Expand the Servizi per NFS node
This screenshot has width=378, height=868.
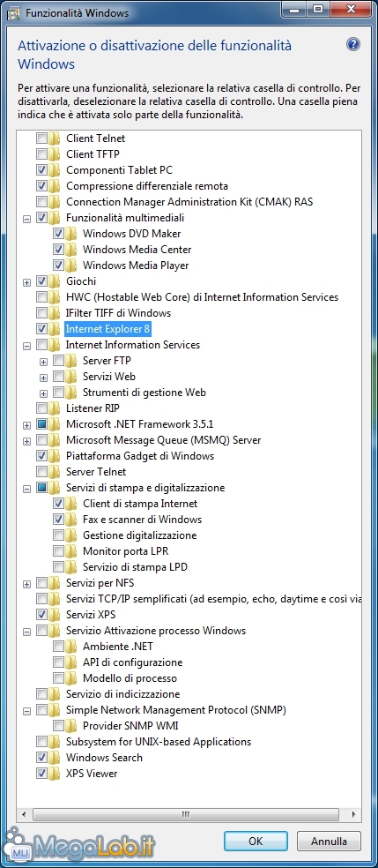click(x=26, y=584)
